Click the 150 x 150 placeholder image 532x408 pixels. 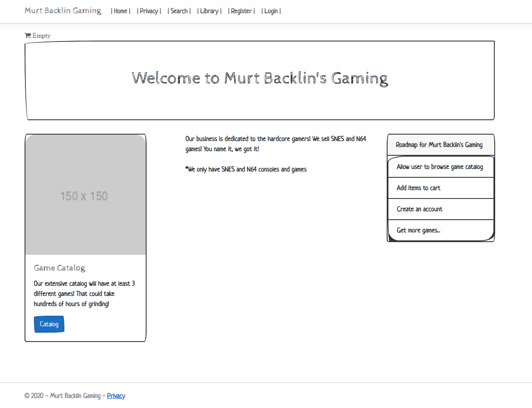point(86,195)
